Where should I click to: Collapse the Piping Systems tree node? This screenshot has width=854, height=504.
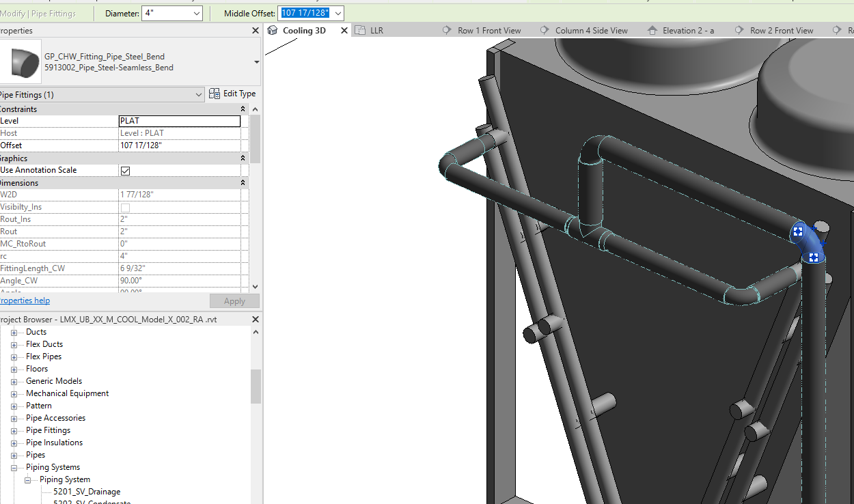click(14, 467)
